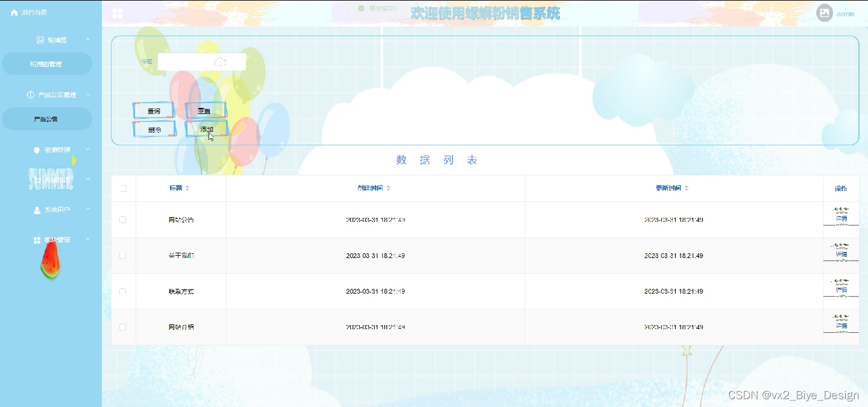Screen dimensions: 868x407
Task: Click the 操作 column header
Action: point(840,189)
